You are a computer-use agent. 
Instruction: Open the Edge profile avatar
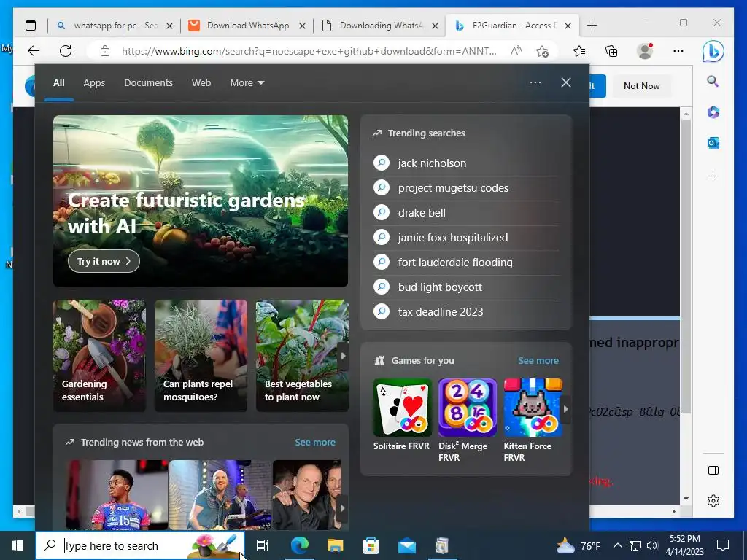645,51
